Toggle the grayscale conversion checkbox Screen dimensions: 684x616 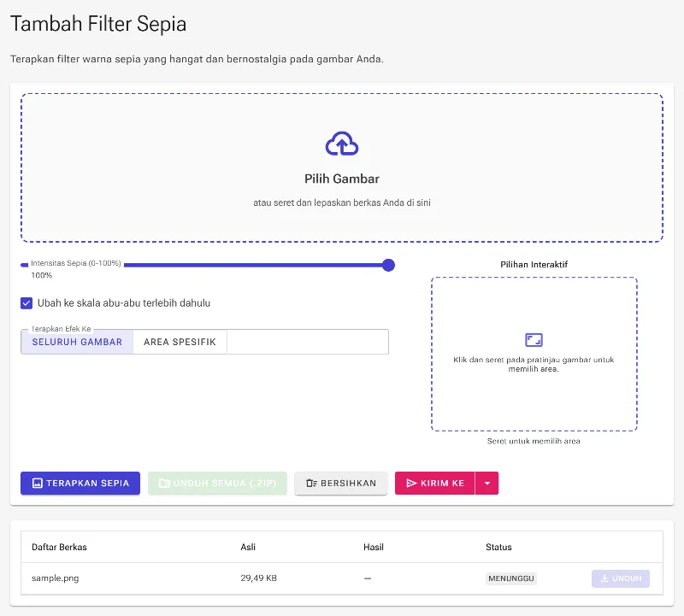27,303
